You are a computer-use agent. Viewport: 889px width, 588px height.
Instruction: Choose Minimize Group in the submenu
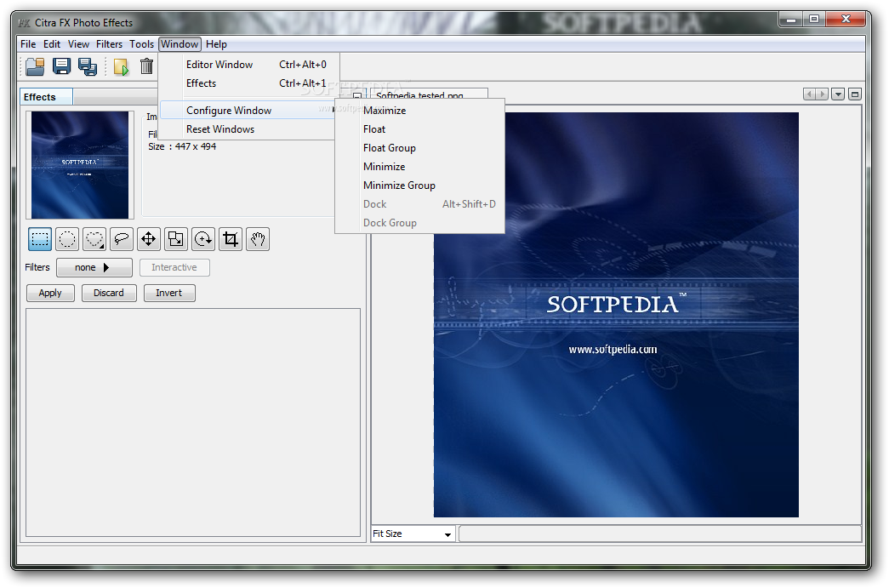click(x=419, y=186)
